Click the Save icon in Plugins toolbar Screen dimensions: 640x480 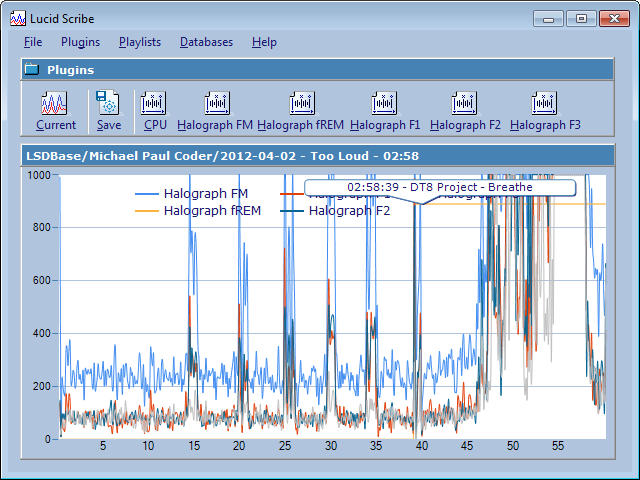(x=108, y=103)
